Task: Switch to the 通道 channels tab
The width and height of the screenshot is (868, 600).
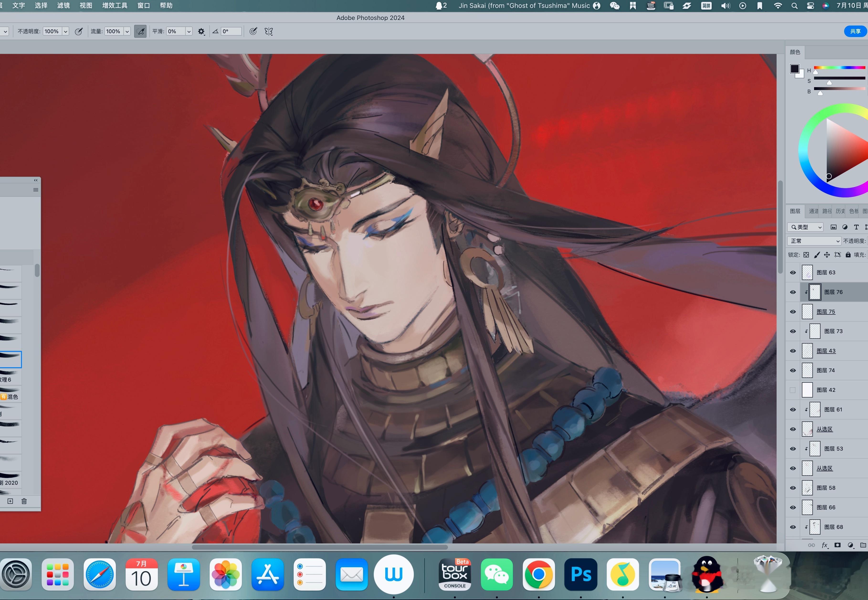Action: click(814, 211)
